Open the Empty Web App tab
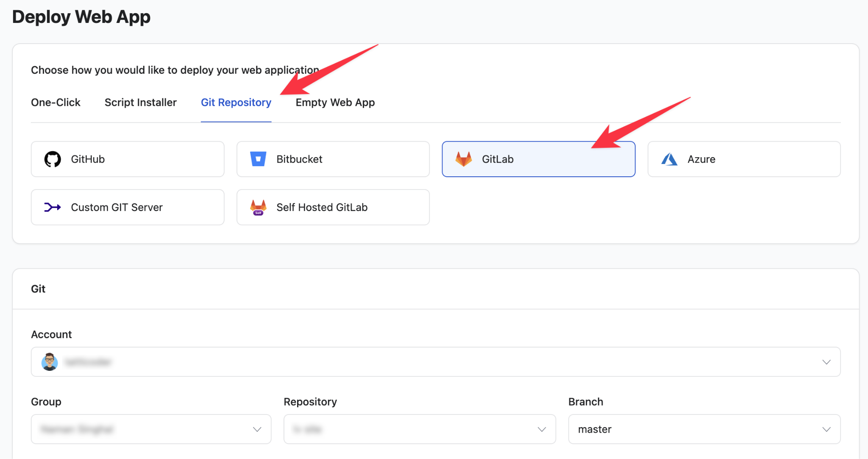The width and height of the screenshot is (868, 459). coord(335,103)
